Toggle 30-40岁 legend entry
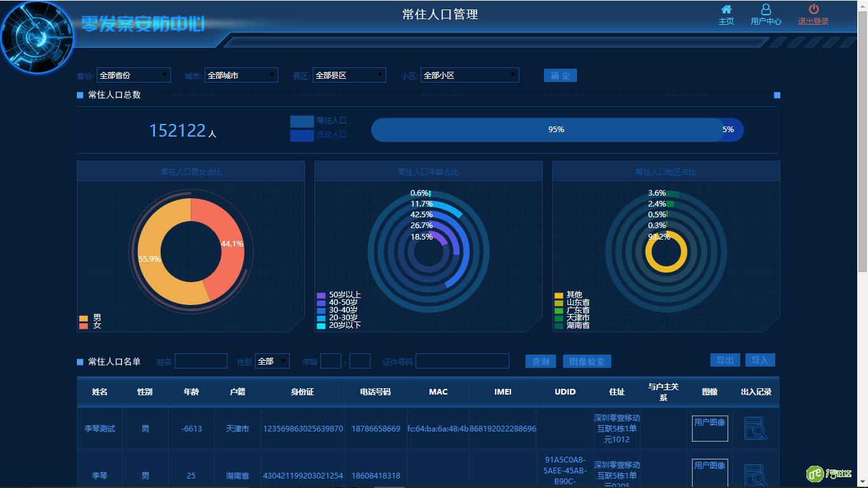This screenshot has width=868, height=488. (x=337, y=310)
